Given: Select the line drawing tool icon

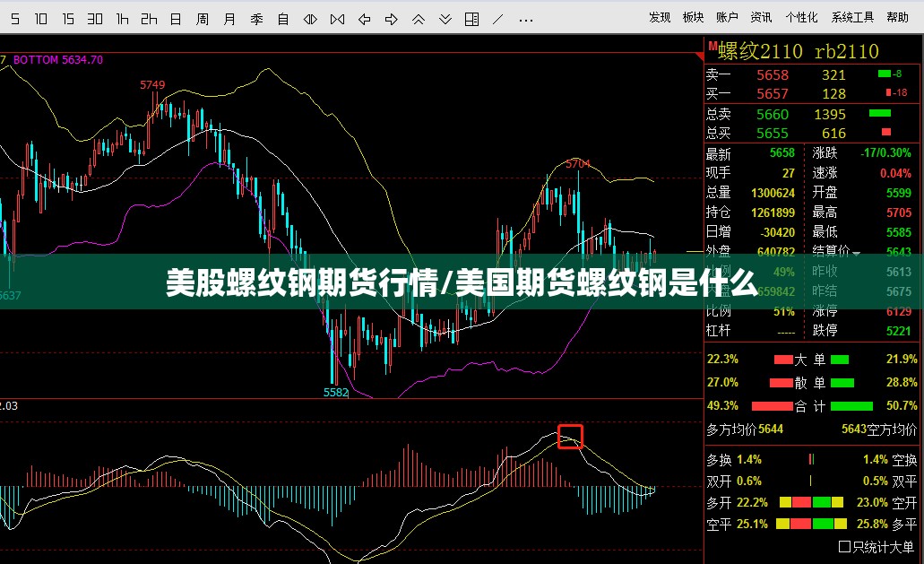Looking at the screenshot, I should (498, 20).
